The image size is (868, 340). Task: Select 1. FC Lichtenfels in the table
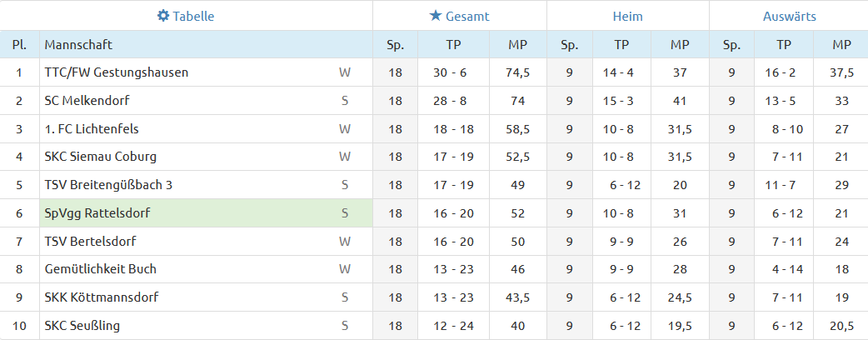tap(92, 129)
